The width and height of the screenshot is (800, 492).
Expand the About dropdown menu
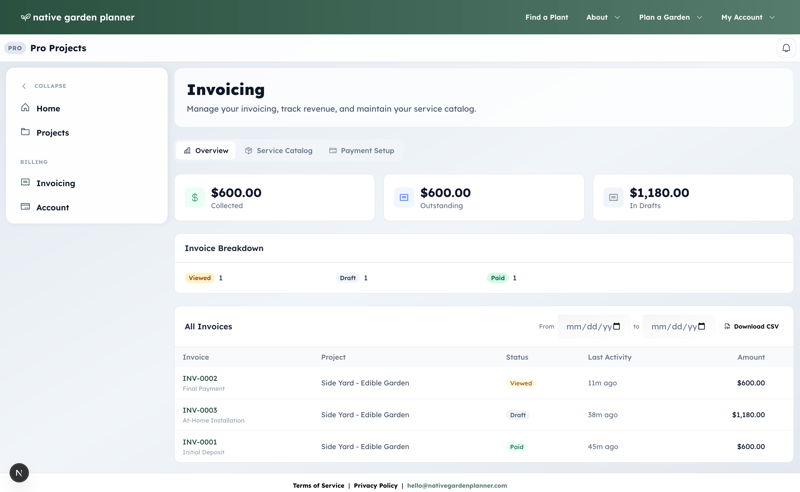[603, 17]
